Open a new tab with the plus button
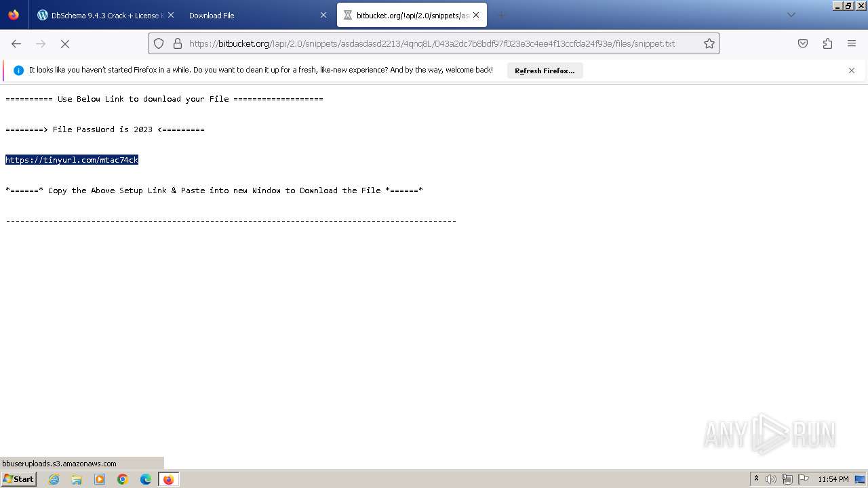 tap(502, 15)
